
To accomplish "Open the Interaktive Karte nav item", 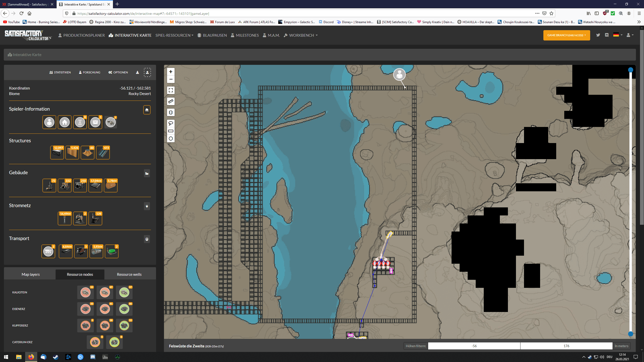I will coord(130,35).
